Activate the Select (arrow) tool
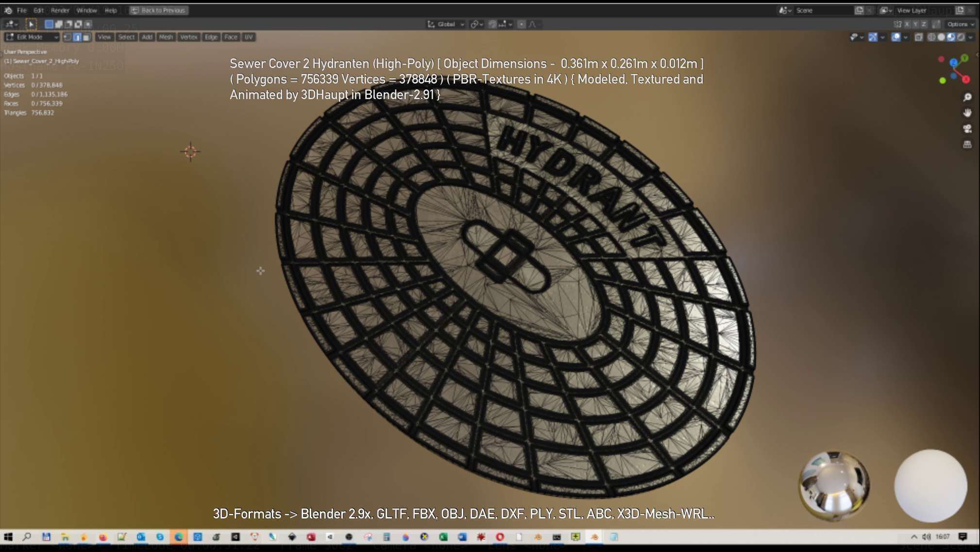Viewport: 980px width, 552px height. (x=31, y=24)
